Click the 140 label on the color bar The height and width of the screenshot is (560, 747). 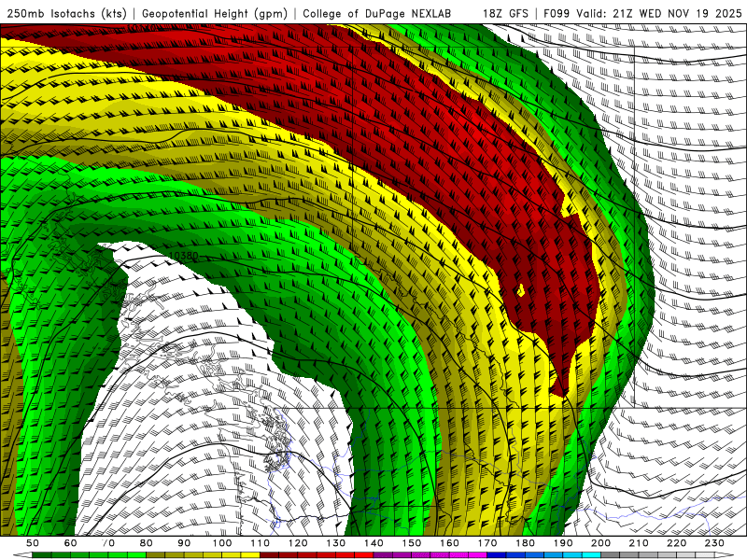pos(373,543)
